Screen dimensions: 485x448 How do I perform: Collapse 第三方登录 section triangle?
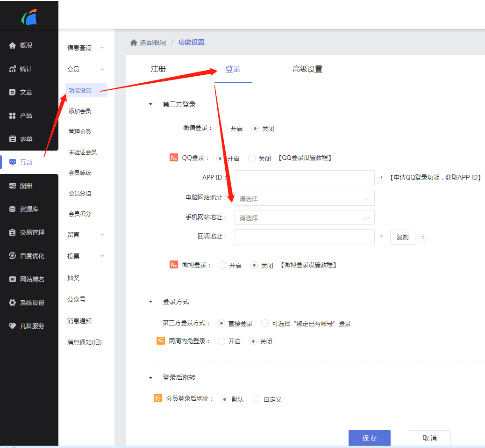150,104
